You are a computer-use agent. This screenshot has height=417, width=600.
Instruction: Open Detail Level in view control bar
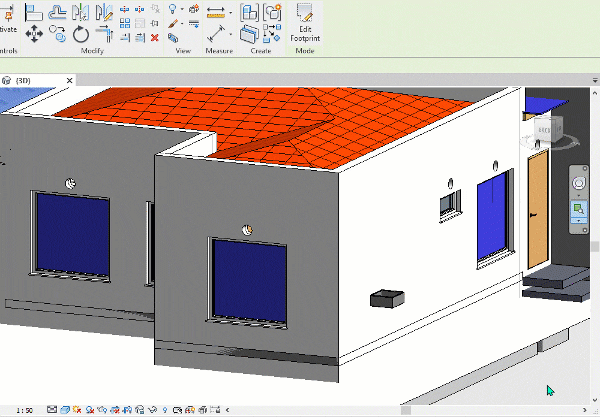click(52, 410)
